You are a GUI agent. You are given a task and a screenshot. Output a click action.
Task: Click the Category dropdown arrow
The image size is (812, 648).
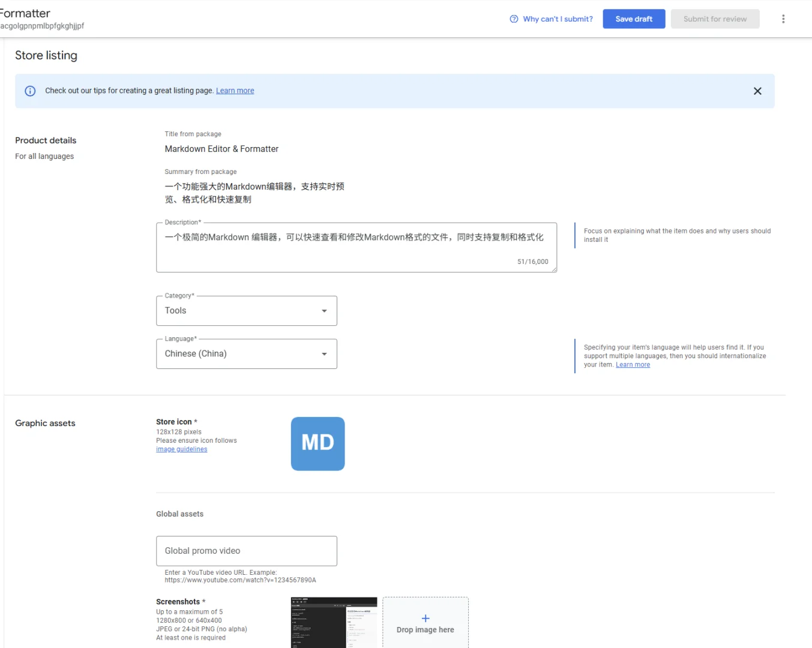point(324,311)
